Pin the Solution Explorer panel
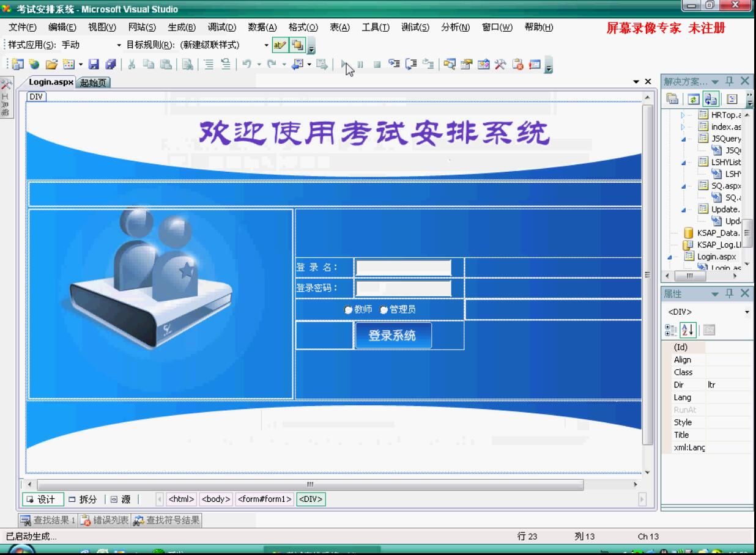 (729, 81)
